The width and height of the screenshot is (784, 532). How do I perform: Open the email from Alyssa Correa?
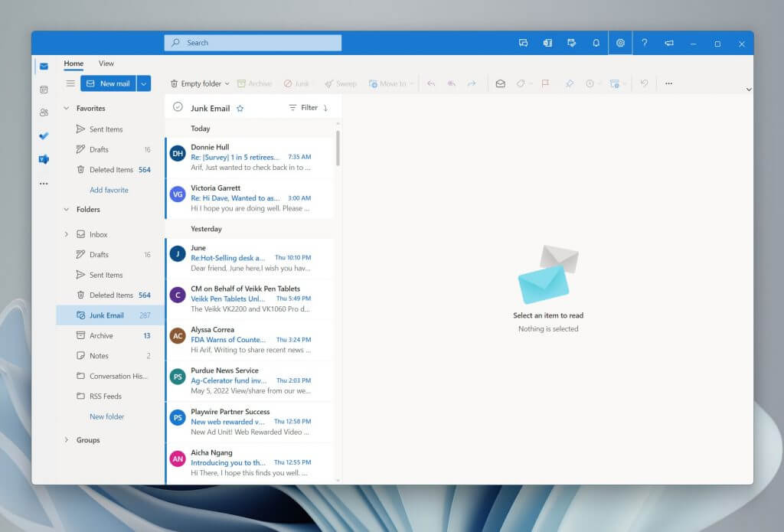(x=250, y=340)
